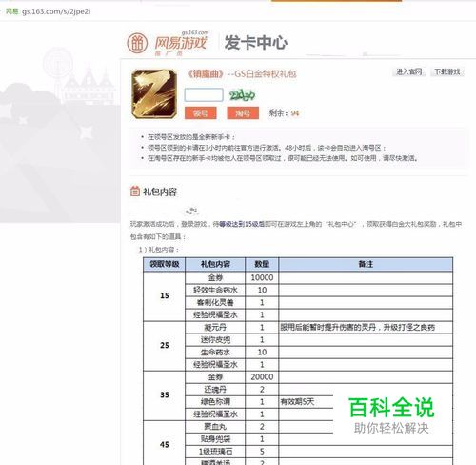
Task: Click the 迷你皮兜 cell
Action: tap(215, 340)
